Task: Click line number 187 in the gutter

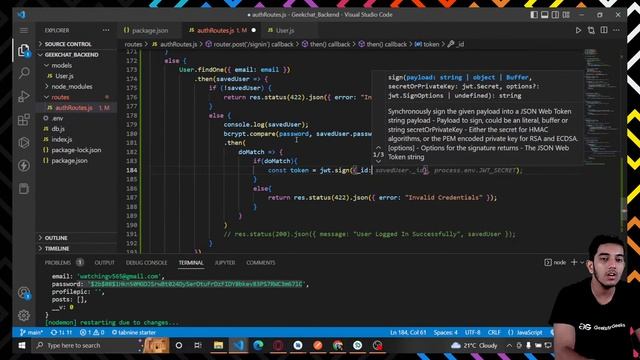Action: click(x=131, y=198)
